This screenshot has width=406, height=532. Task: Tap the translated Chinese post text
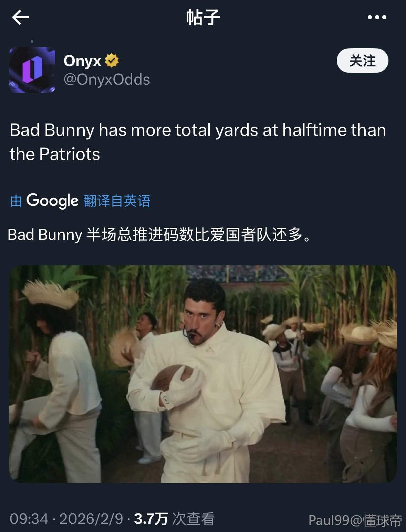click(160, 235)
